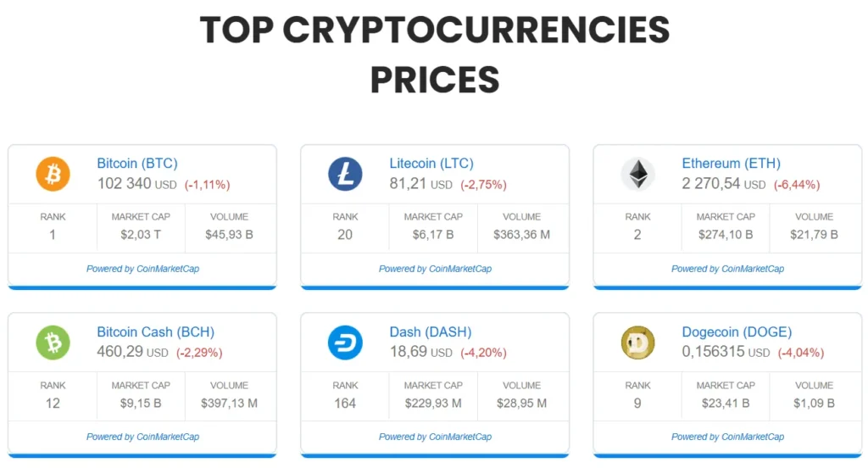This screenshot has width=868, height=468.
Task: Click the orange Bitcoin logo icon
Action: [53, 175]
